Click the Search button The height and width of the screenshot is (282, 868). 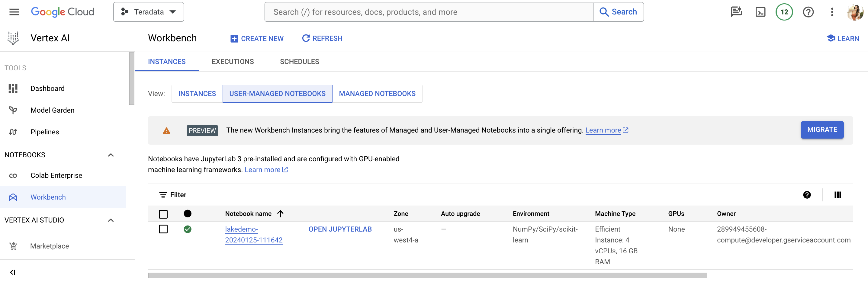click(x=618, y=12)
